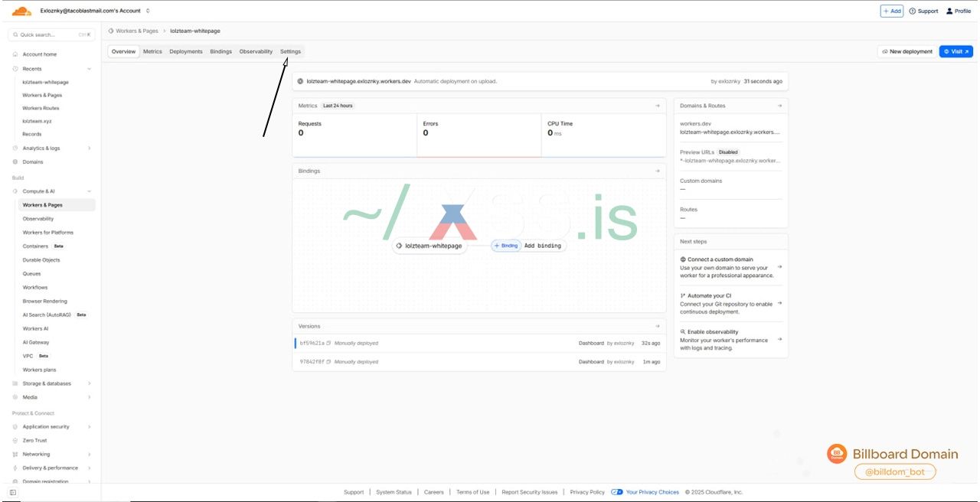This screenshot has width=980, height=502.
Task: Open Browser Rendering
Action: click(45, 302)
